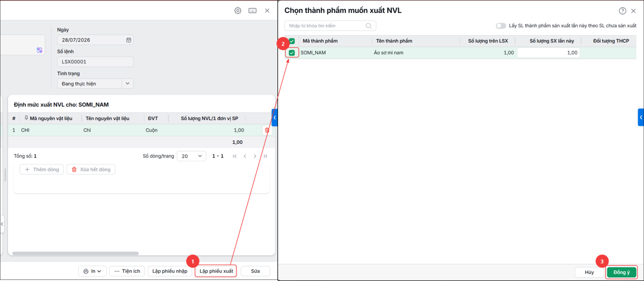
Task: Click the horizontal scrollbar in material table
Action: tap(75, 254)
